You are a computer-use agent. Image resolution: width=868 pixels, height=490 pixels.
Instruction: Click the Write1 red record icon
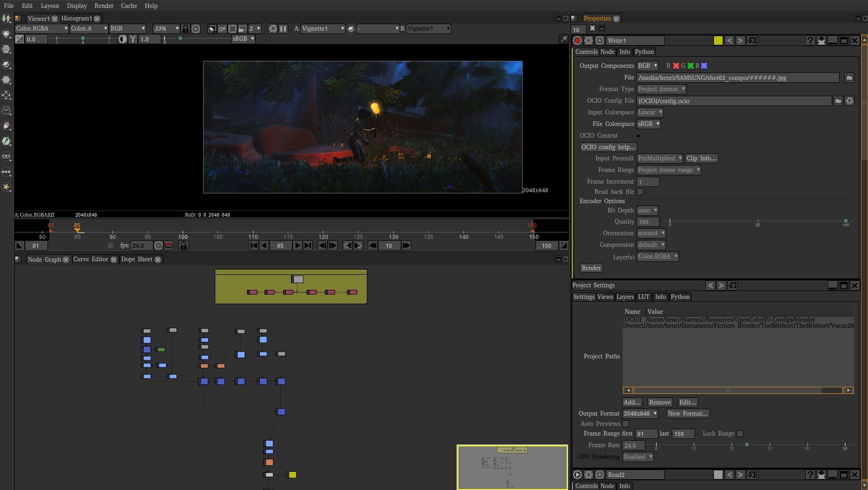pos(577,40)
